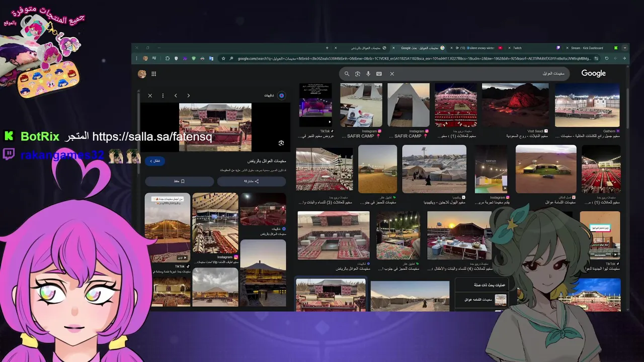The height and width of the screenshot is (362, 644).
Task: Close the Google search results tab
Action: 393,48
